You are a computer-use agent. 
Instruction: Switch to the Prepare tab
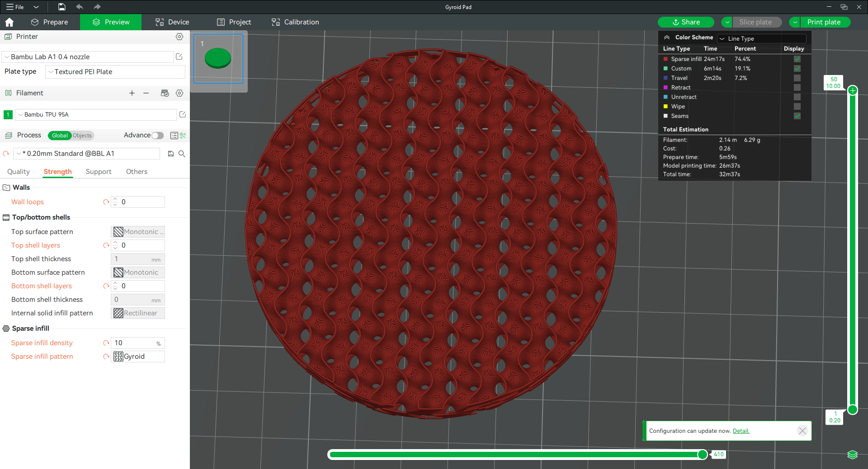click(x=49, y=22)
